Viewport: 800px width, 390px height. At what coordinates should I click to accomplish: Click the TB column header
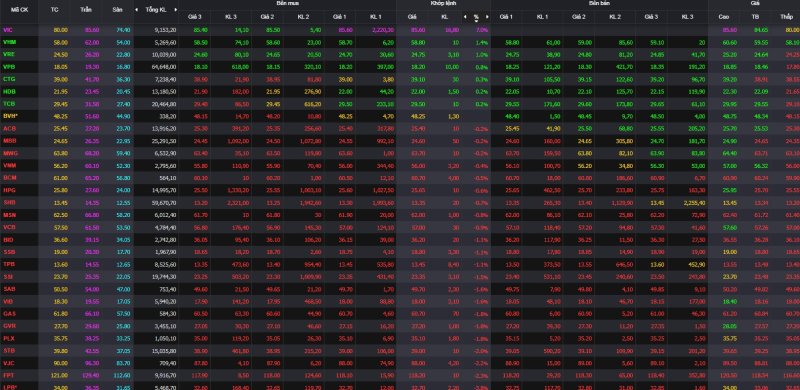point(755,17)
